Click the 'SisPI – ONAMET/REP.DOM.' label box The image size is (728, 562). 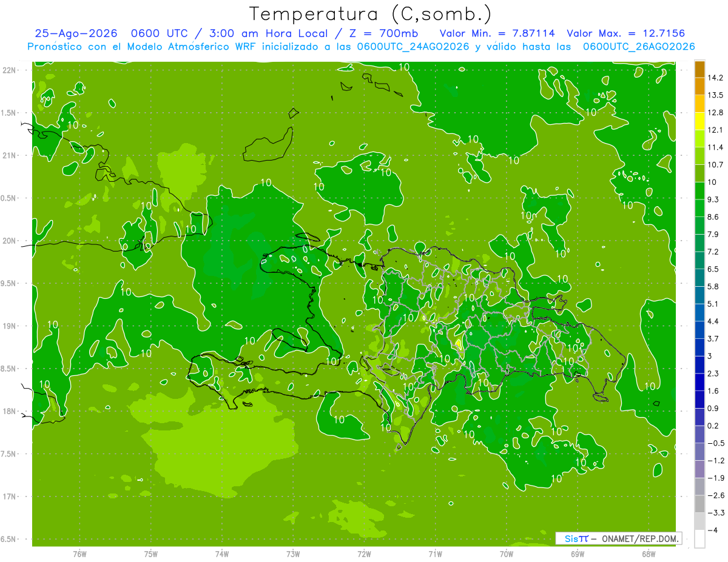(619, 538)
